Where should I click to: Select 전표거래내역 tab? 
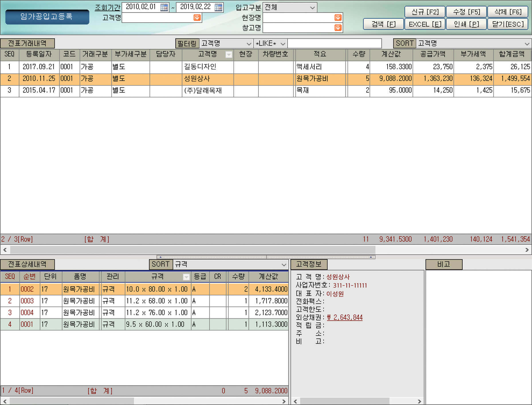(28, 44)
